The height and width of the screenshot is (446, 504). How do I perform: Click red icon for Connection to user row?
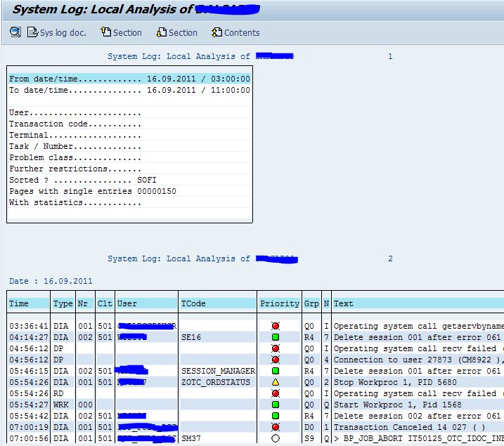click(x=276, y=360)
